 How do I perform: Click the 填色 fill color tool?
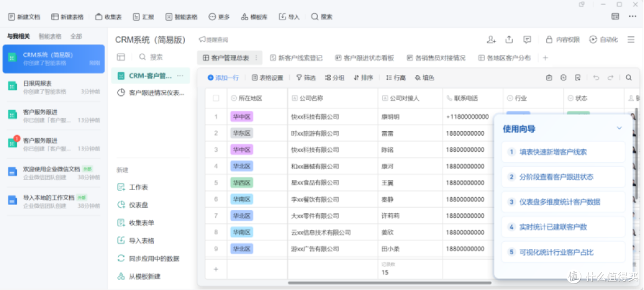(x=425, y=77)
